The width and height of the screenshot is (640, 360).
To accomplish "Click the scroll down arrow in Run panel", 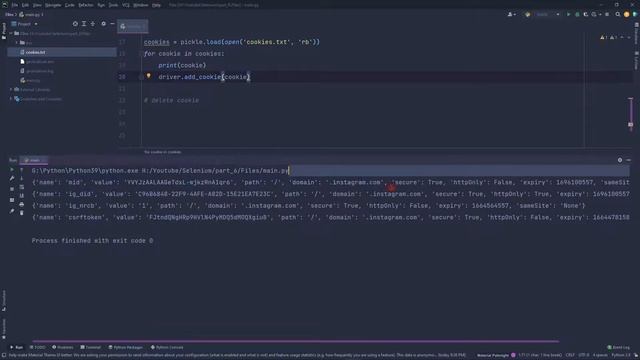I will (x=22, y=178).
